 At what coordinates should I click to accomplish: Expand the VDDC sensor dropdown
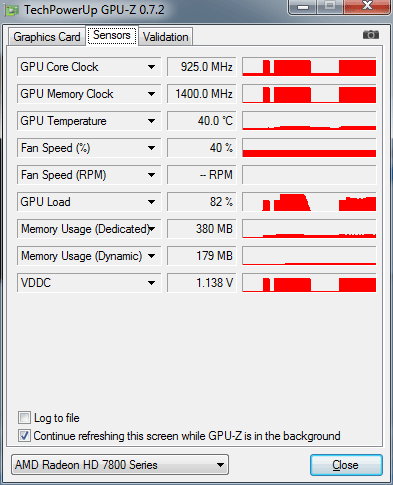pyautogui.click(x=151, y=283)
